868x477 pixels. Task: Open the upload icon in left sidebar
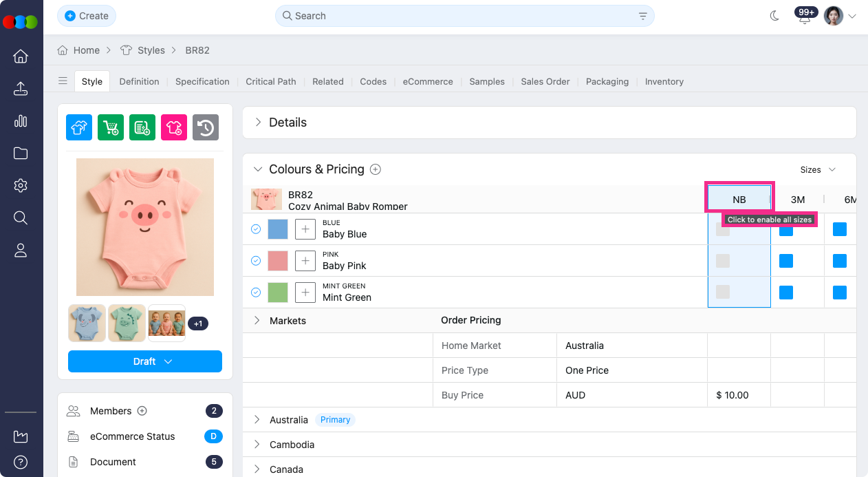point(21,89)
